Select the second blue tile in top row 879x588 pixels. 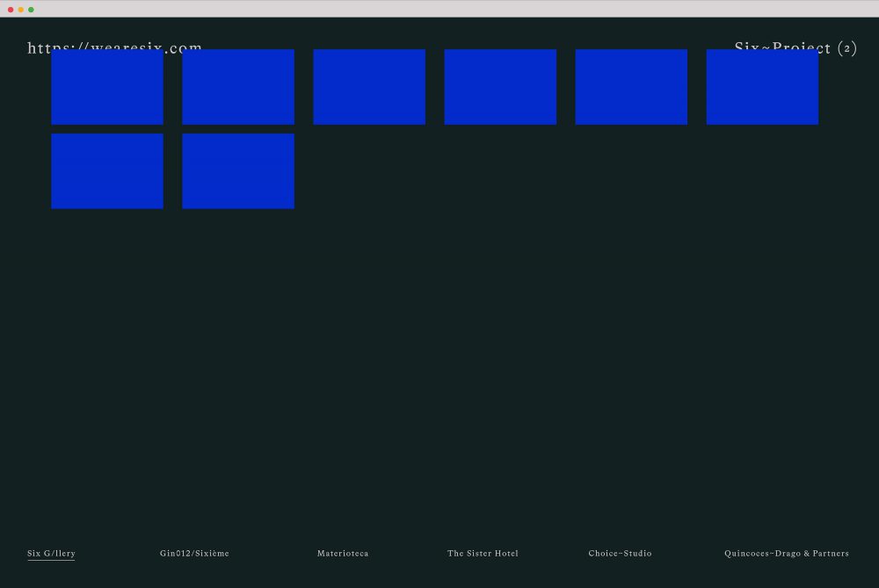point(238,87)
